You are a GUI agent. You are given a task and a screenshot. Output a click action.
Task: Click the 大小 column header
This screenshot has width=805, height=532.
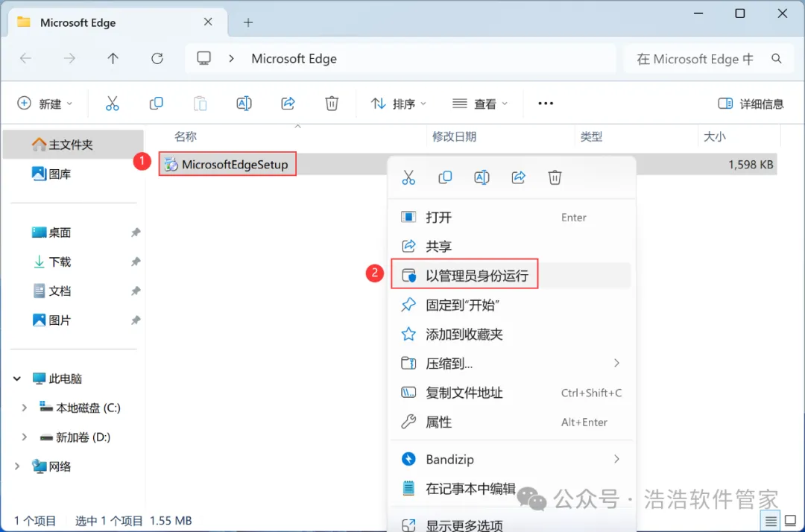715,136
